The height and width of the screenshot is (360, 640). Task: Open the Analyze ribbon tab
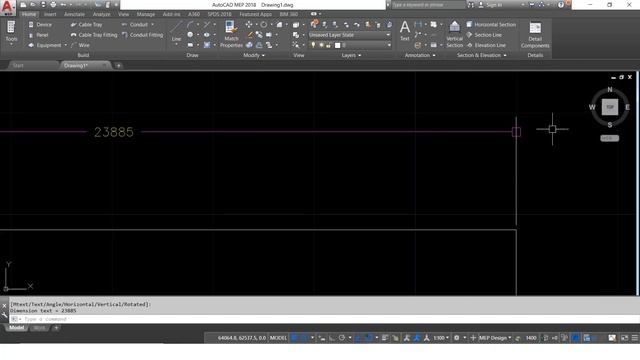click(101, 14)
